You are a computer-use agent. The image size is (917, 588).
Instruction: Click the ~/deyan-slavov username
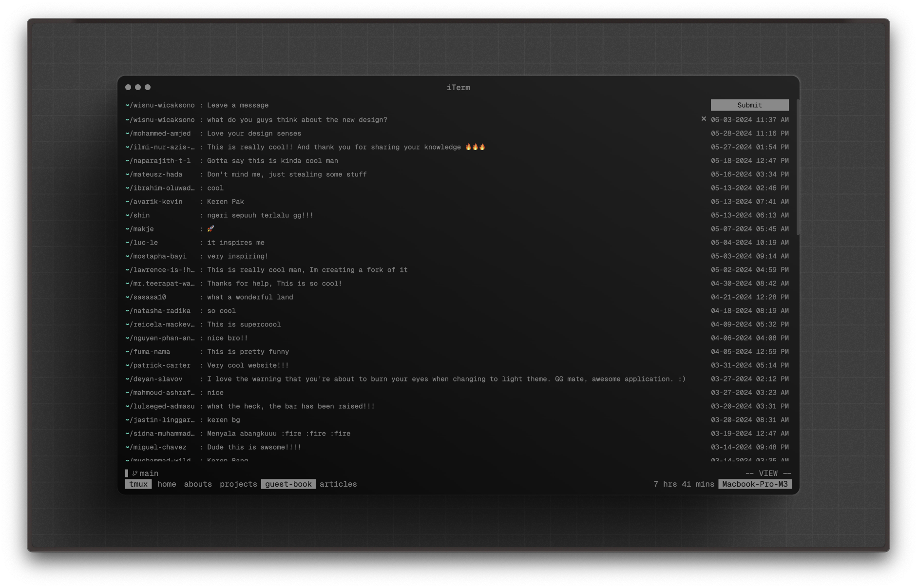[153, 379]
